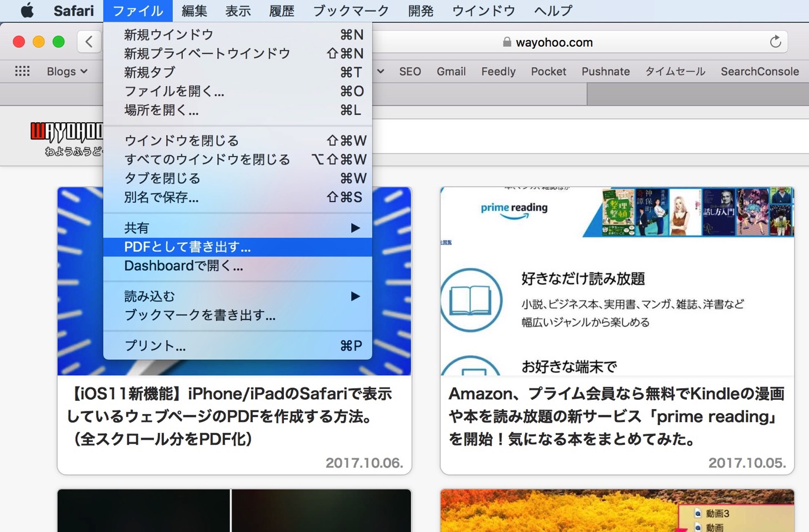
Task: Click the 2017.10.06. article date
Action: click(364, 463)
